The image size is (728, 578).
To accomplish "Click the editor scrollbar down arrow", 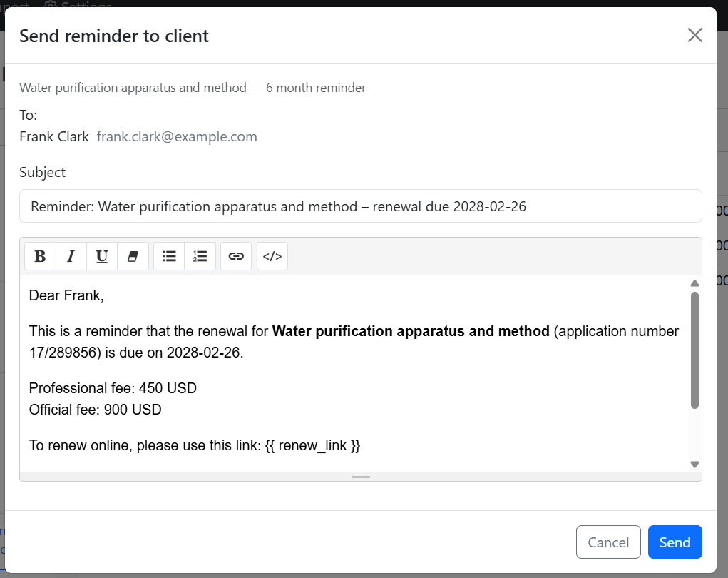I will click(695, 464).
